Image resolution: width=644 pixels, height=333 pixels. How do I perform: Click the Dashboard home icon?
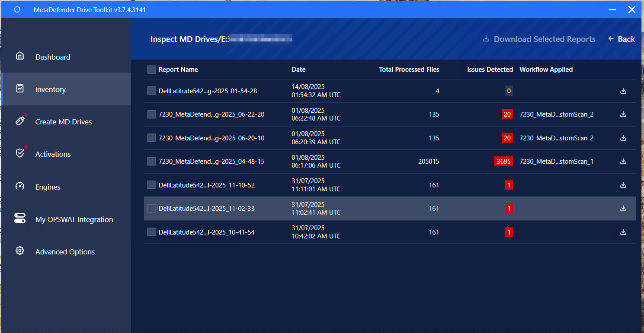click(x=19, y=56)
